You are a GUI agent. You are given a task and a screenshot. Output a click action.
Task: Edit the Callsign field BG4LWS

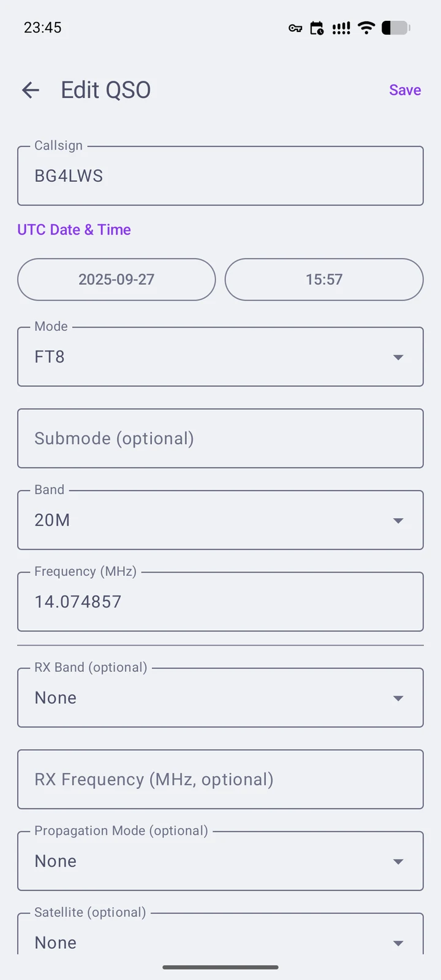tap(221, 176)
